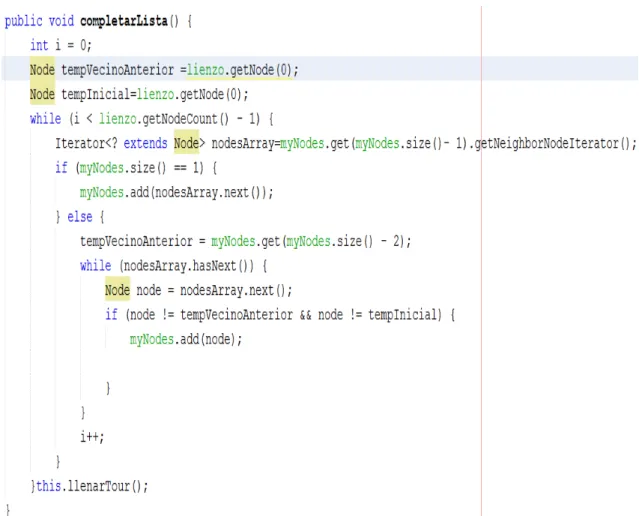
Task: Click the 'if' of 'myNodes.size() == 1'
Action: coord(61,168)
